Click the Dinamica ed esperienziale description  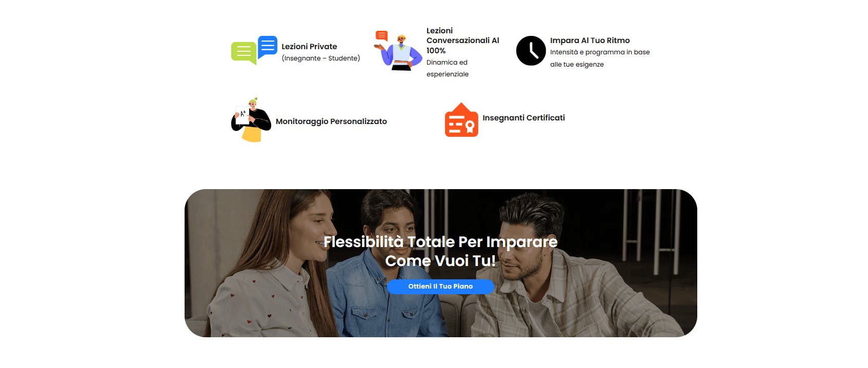(448, 68)
